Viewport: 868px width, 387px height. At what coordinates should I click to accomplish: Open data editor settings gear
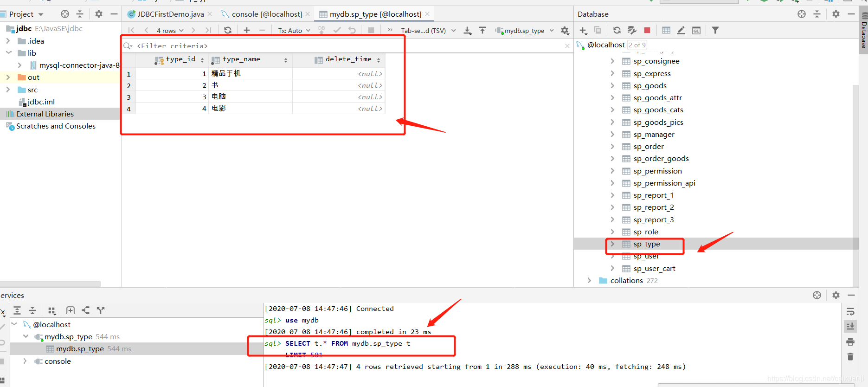565,30
